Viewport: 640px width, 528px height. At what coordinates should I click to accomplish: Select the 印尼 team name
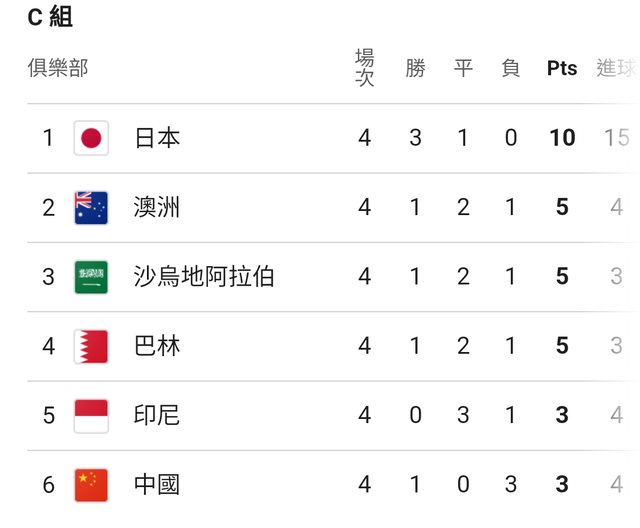[x=157, y=415]
